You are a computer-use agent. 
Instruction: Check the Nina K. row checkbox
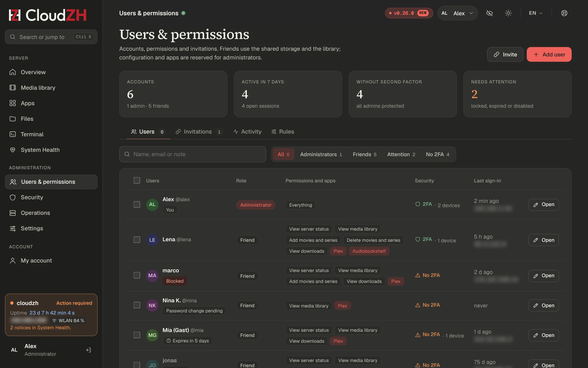point(137,305)
